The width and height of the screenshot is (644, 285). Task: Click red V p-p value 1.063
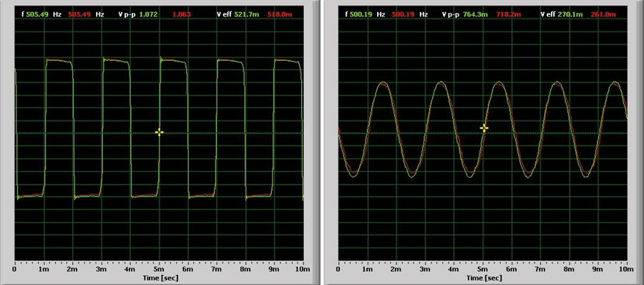click(x=182, y=14)
